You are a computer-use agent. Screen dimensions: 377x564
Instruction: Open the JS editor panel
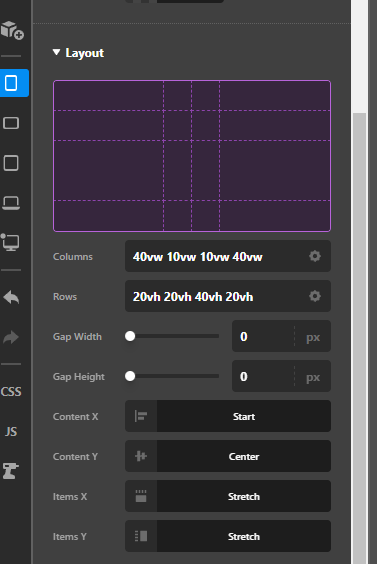[11, 431]
